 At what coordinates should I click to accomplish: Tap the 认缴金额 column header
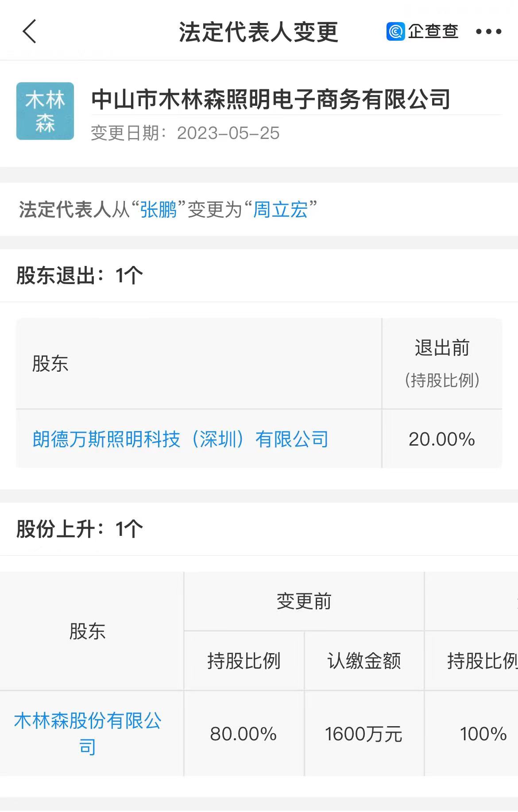pos(364,661)
